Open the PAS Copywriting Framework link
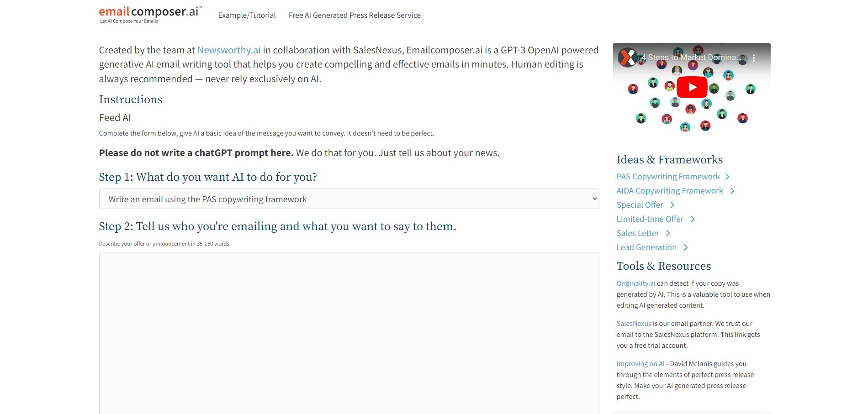868x414 pixels. pos(668,177)
